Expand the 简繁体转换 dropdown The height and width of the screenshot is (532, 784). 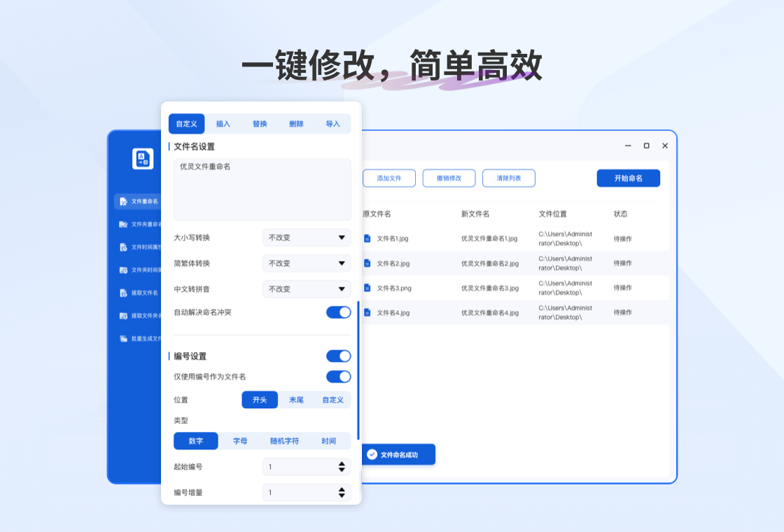pyautogui.click(x=306, y=262)
